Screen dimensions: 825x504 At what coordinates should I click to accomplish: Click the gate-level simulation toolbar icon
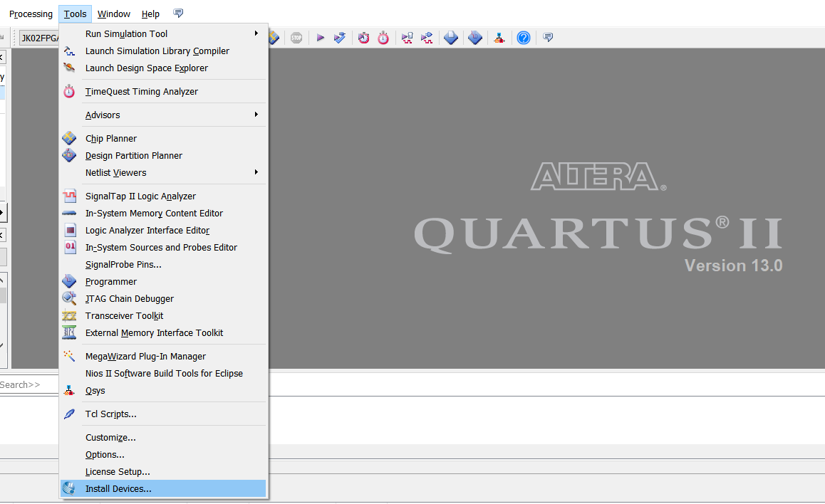[427, 38]
